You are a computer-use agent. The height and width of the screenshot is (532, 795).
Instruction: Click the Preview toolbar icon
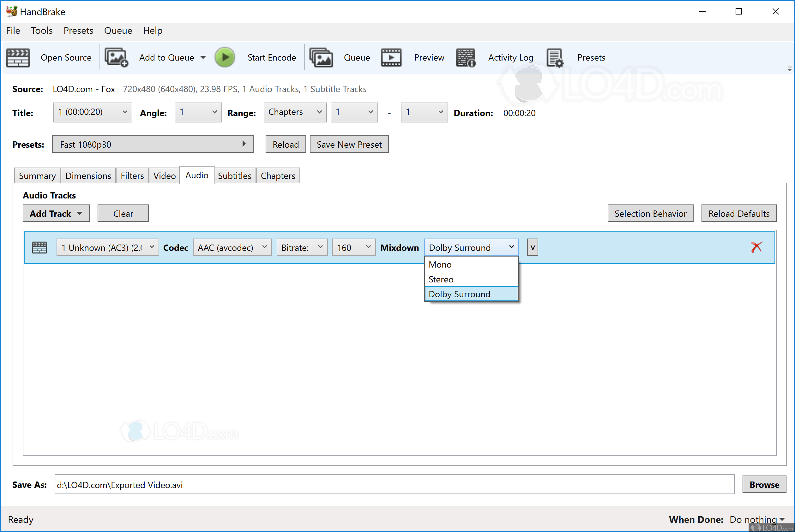pyautogui.click(x=391, y=57)
